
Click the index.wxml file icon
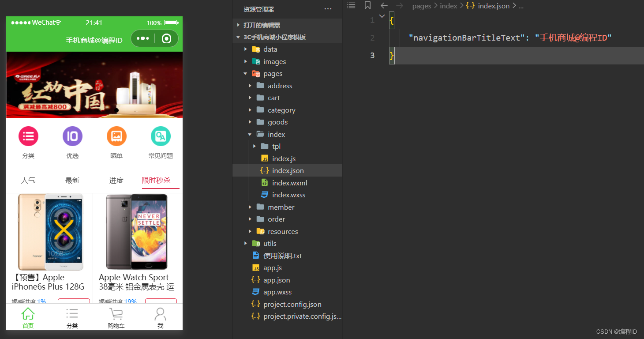265,183
